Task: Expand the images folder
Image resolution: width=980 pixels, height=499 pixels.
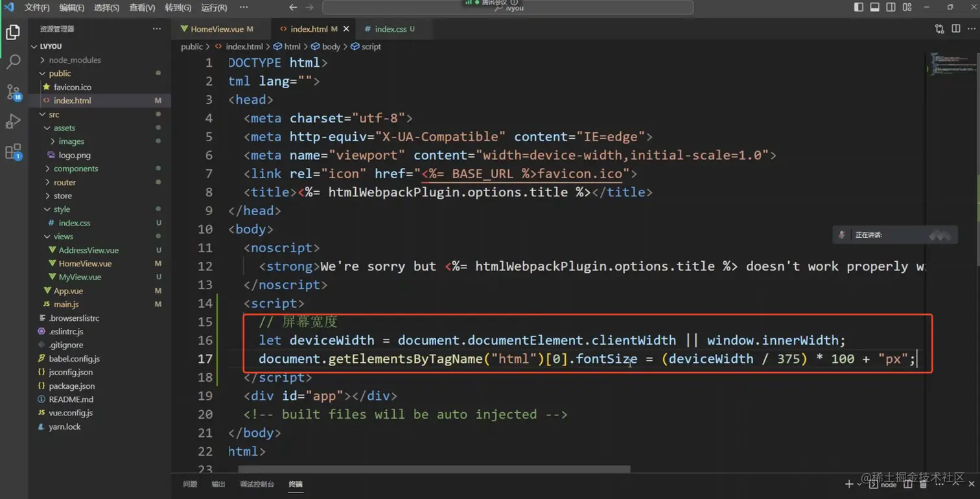Action: coord(100,141)
